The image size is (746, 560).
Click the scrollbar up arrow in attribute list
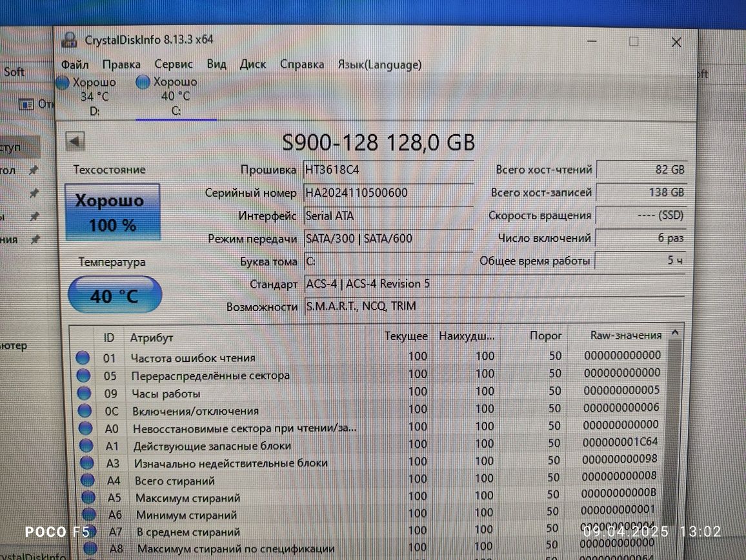tap(674, 333)
